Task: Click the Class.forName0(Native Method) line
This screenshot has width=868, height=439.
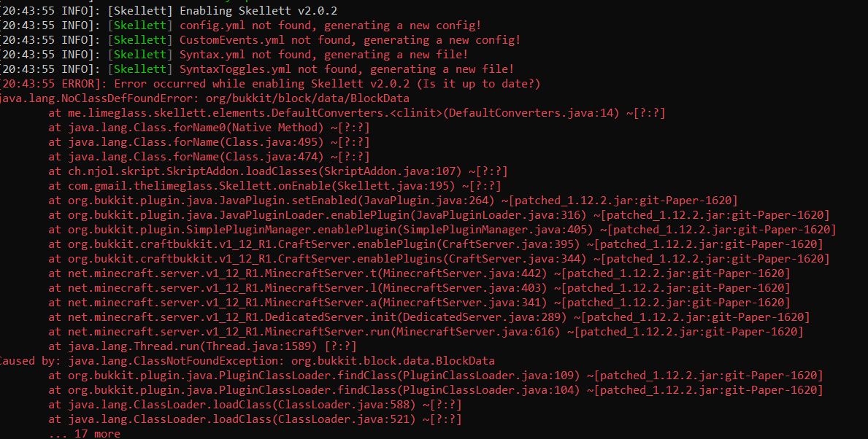Action: (209, 128)
